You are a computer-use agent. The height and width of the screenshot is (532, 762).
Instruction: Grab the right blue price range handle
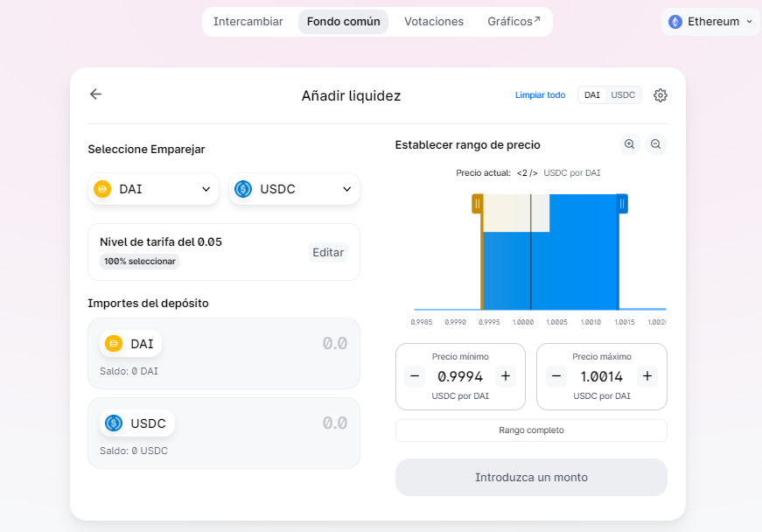[x=622, y=204]
